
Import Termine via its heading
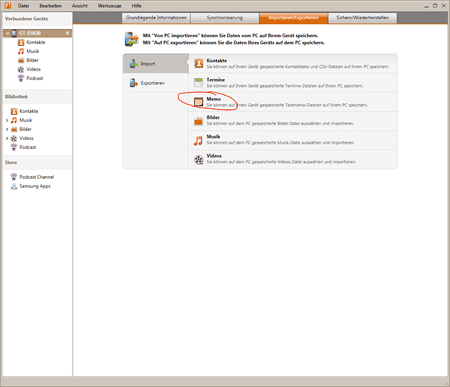point(216,80)
